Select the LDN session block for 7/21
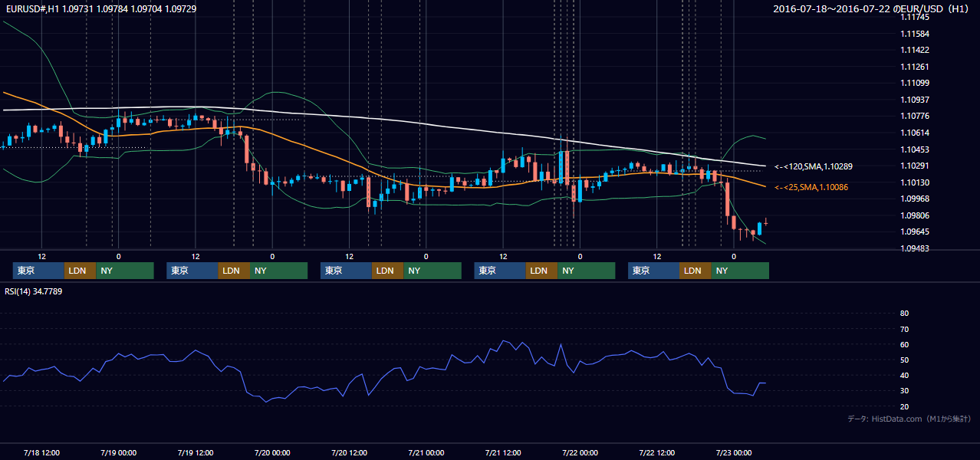The image size is (980, 460). [x=541, y=271]
